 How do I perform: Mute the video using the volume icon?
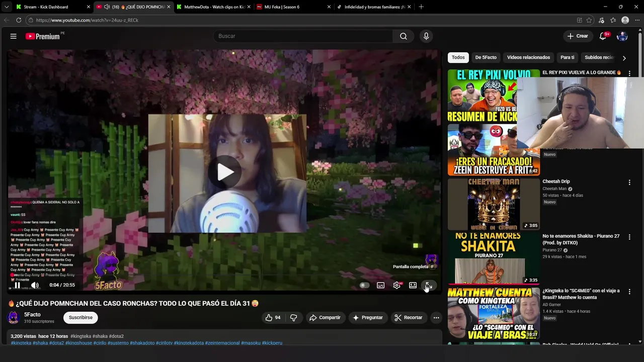[x=35, y=285]
